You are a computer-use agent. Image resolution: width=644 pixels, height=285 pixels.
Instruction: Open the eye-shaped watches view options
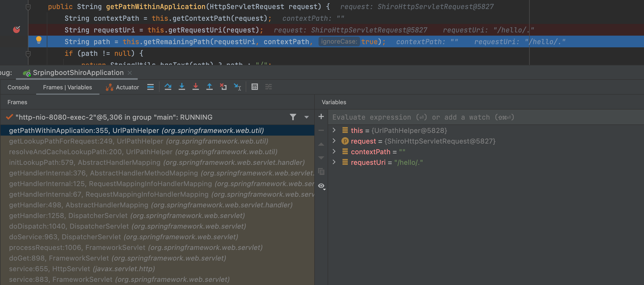coord(321,186)
